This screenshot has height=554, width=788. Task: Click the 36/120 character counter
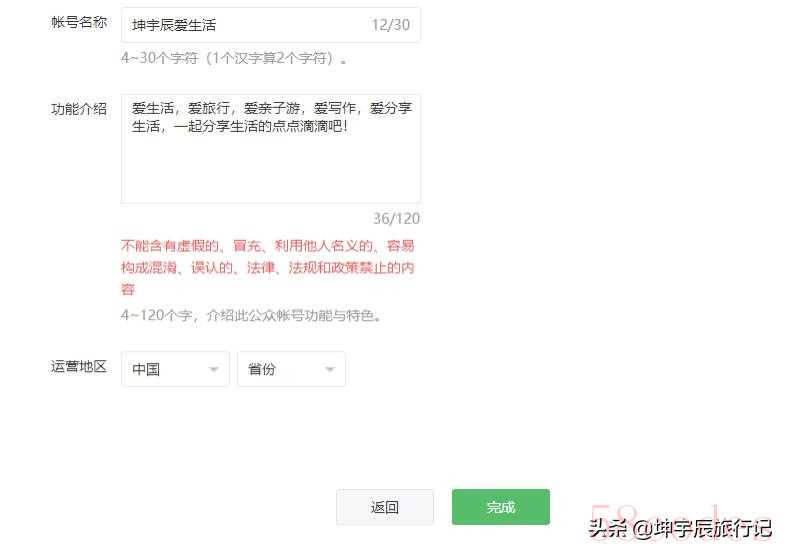396,219
